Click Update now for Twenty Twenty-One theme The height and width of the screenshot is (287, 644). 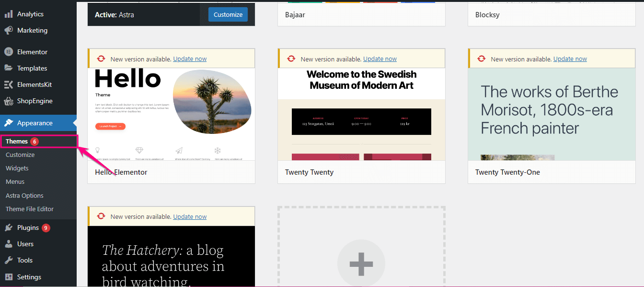tap(570, 58)
